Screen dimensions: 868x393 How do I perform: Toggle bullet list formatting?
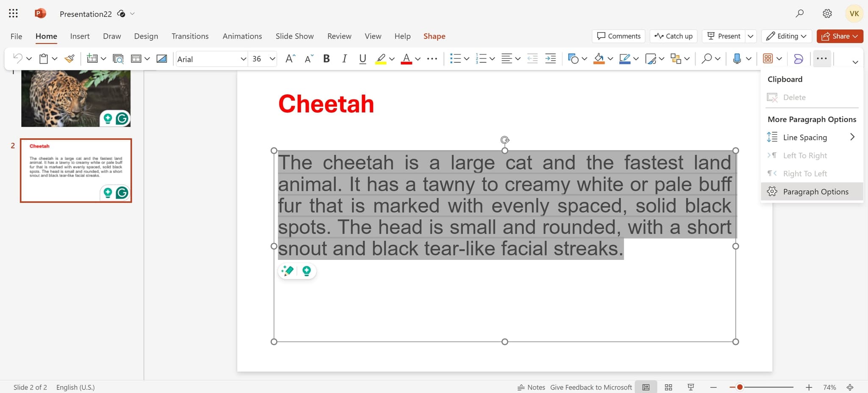456,59
